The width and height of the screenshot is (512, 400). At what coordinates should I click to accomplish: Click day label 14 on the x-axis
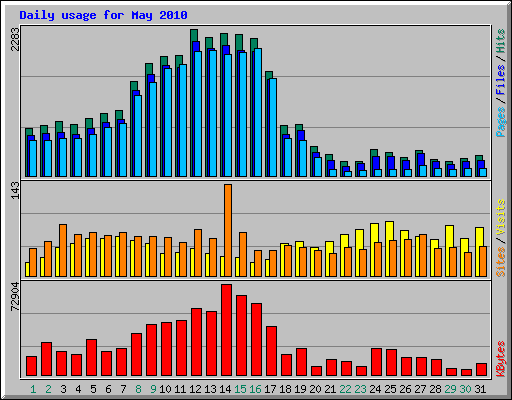click(x=225, y=389)
